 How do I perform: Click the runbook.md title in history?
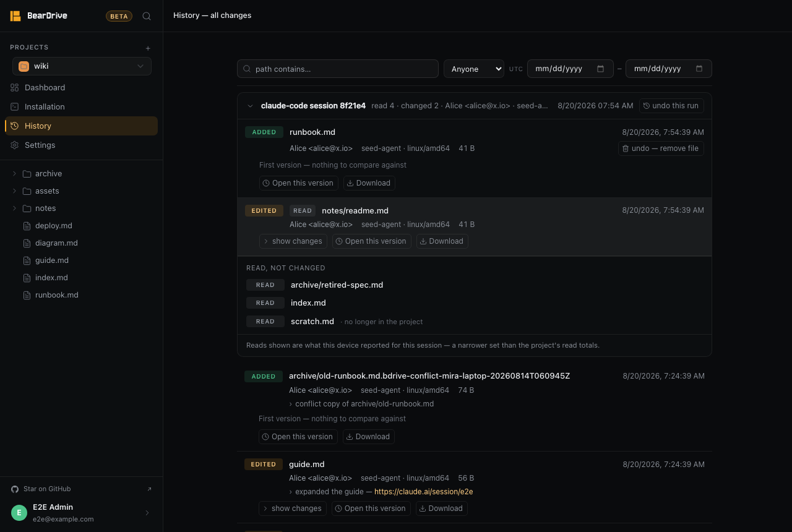(x=312, y=132)
